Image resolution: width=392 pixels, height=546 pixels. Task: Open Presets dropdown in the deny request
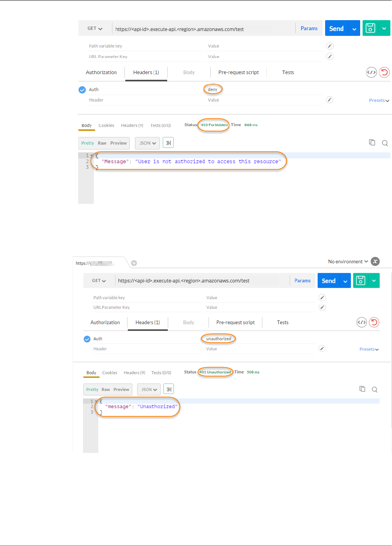point(379,100)
